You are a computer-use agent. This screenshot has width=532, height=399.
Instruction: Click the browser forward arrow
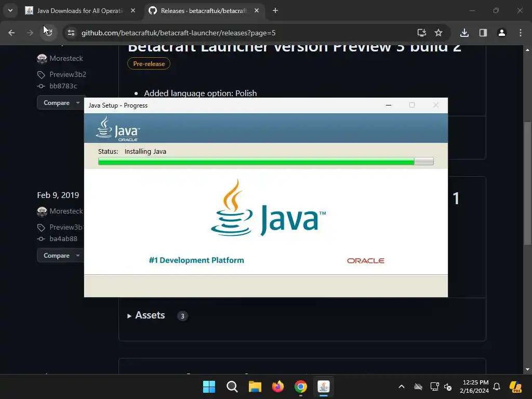(x=30, y=33)
